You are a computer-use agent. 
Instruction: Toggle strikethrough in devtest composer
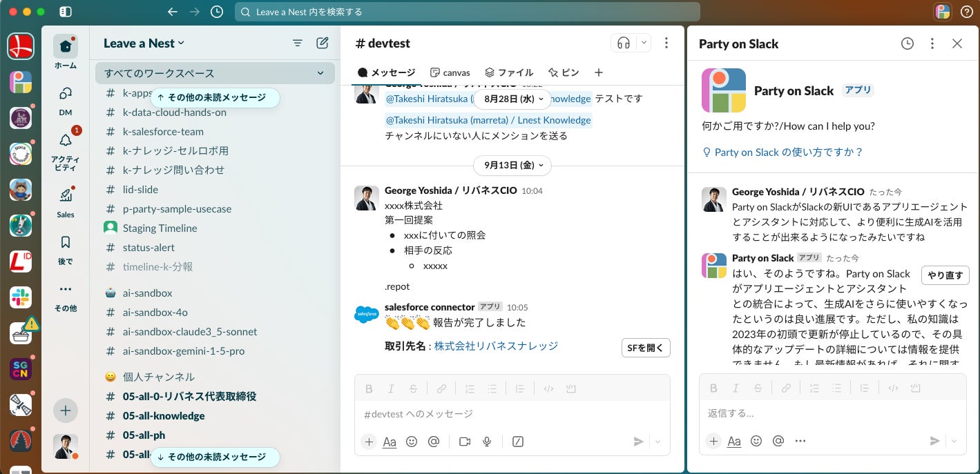(x=413, y=388)
